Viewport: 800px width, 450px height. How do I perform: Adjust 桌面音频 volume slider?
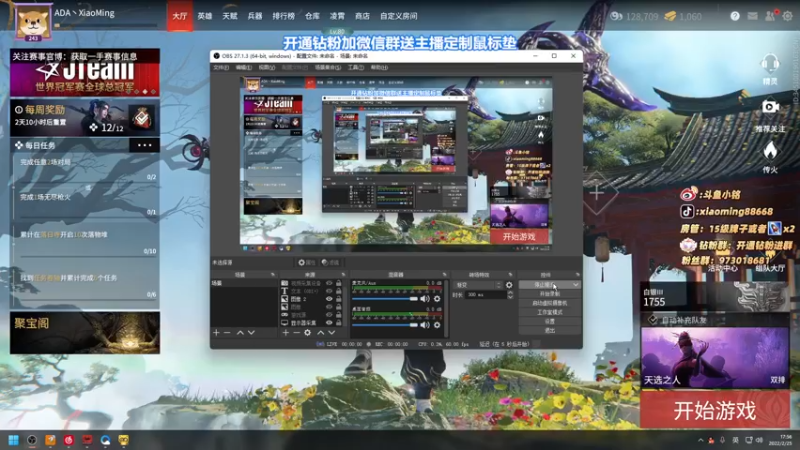(x=385, y=324)
